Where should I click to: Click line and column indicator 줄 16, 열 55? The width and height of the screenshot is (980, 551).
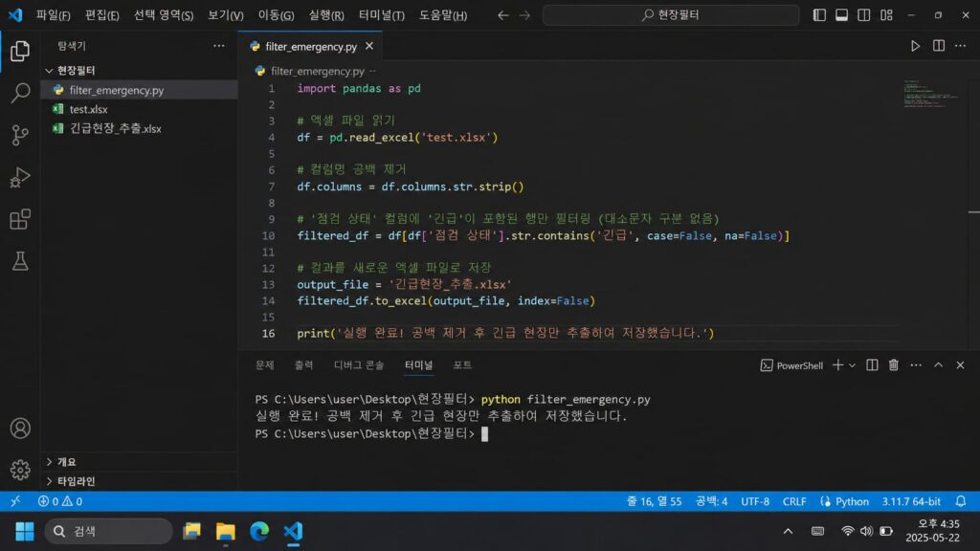coord(654,501)
